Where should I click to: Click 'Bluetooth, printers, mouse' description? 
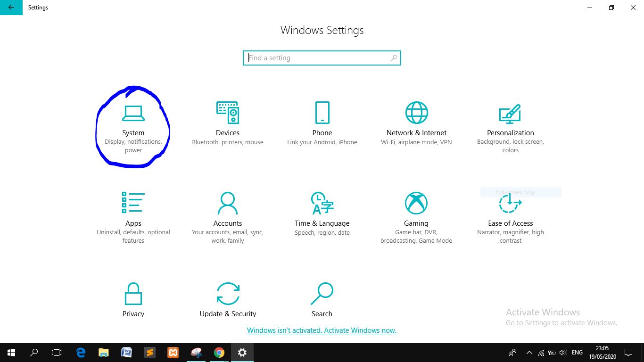pyautogui.click(x=228, y=142)
